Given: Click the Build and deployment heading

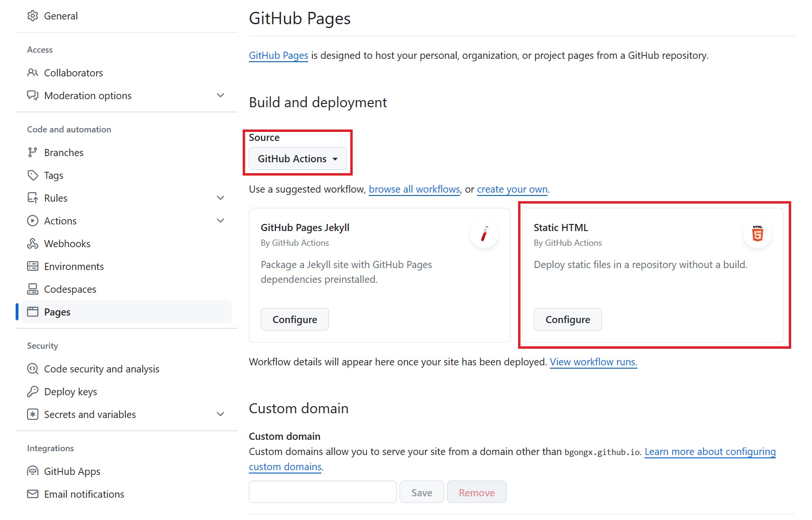Looking at the screenshot, I should point(318,102).
